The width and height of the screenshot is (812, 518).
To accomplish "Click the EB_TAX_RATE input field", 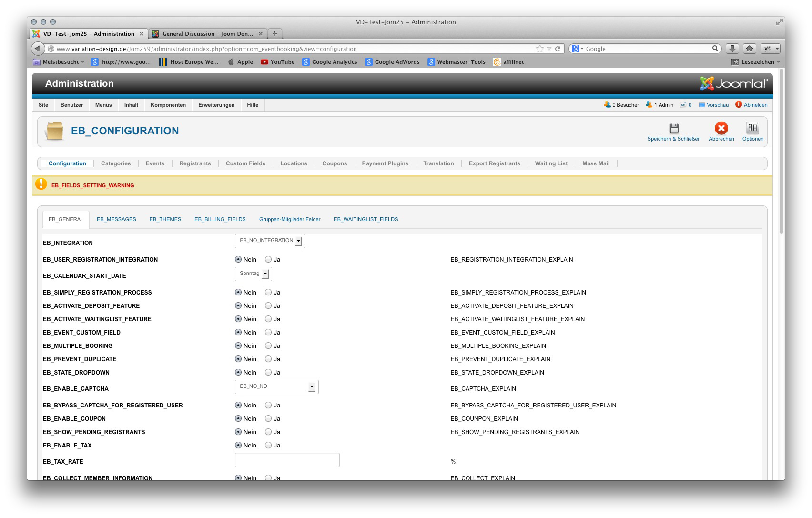I will (x=287, y=460).
